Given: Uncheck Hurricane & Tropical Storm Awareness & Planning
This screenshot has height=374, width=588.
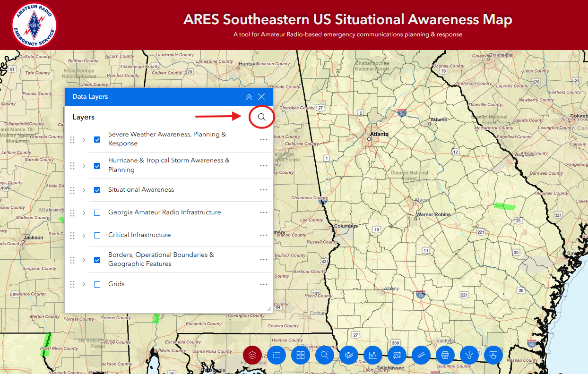Looking at the screenshot, I should 97,166.
